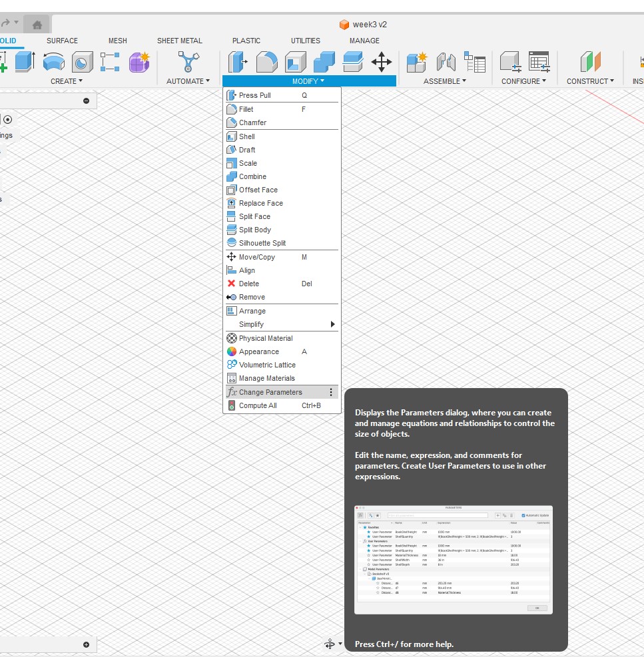The width and height of the screenshot is (644, 657).
Task: Click the Bill of Materials table icon
Action: coord(475,62)
